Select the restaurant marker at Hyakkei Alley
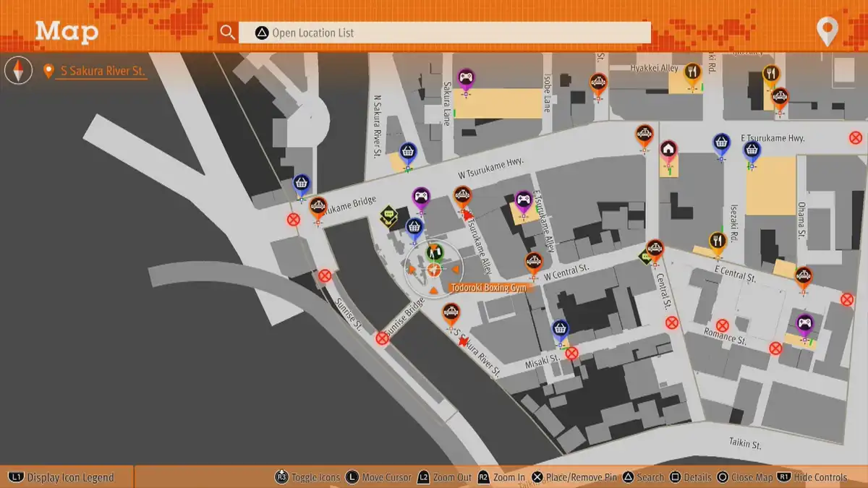The width and height of the screenshot is (868, 488). point(693,73)
